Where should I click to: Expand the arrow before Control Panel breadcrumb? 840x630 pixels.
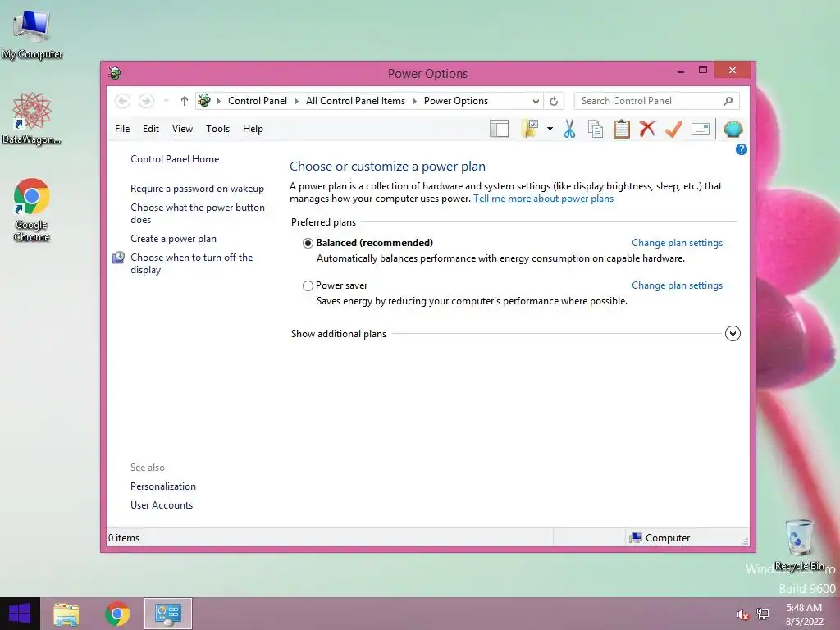point(218,101)
